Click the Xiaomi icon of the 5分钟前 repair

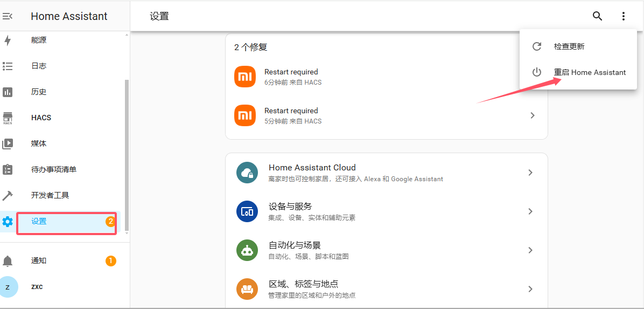245,115
